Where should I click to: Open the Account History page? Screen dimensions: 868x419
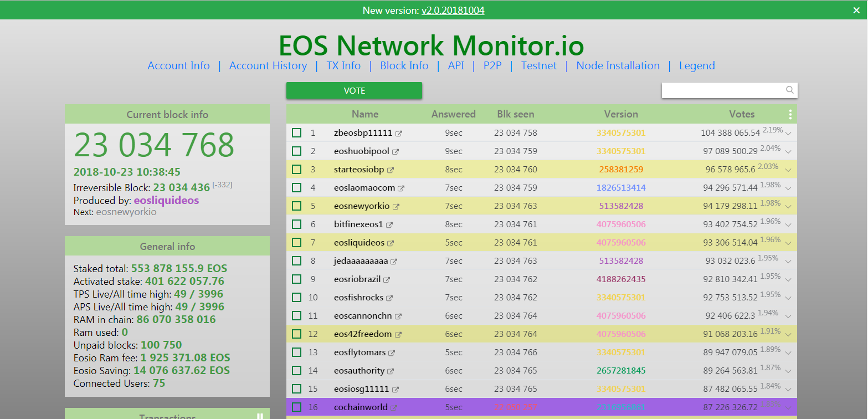(x=268, y=66)
